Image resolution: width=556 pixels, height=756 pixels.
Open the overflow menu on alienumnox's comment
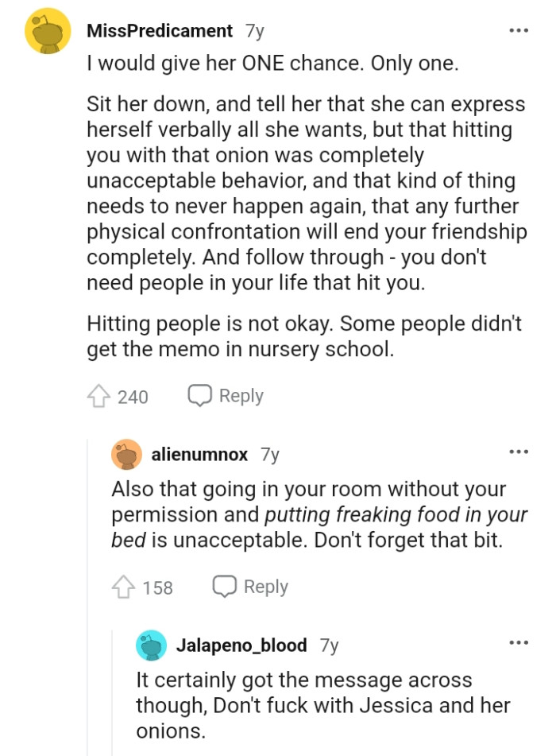click(518, 450)
